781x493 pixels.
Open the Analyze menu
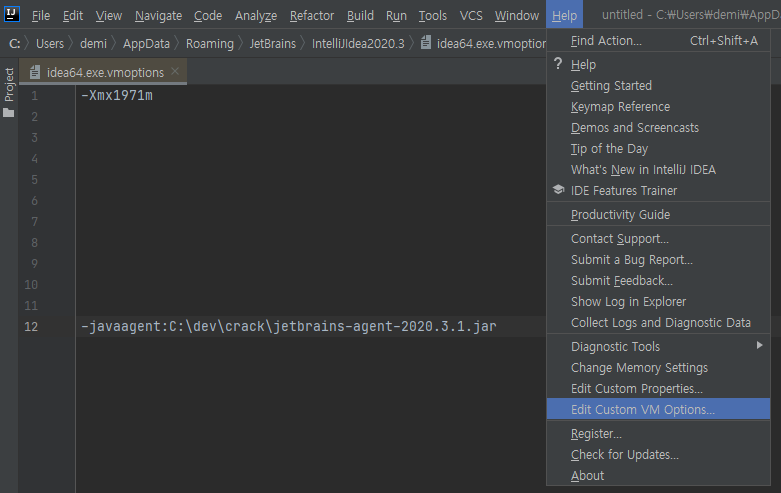(256, 16)
